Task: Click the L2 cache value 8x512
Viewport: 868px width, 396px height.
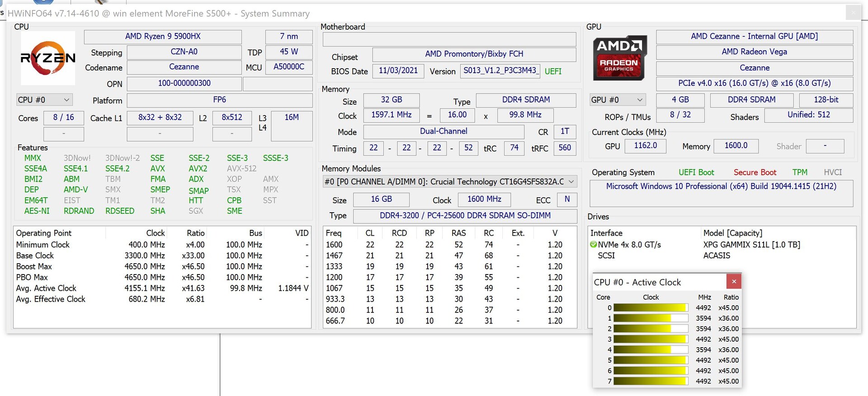Action: [232, 117]
